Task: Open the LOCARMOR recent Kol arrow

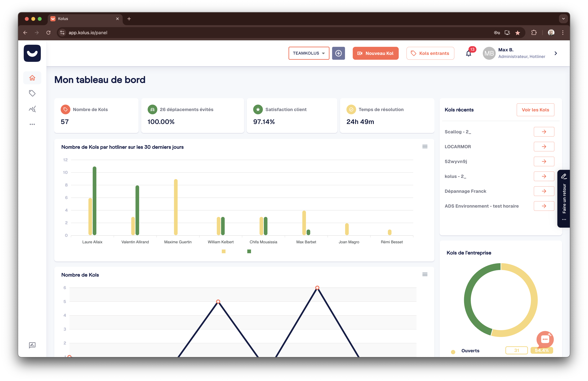Action: click(544, 147)
